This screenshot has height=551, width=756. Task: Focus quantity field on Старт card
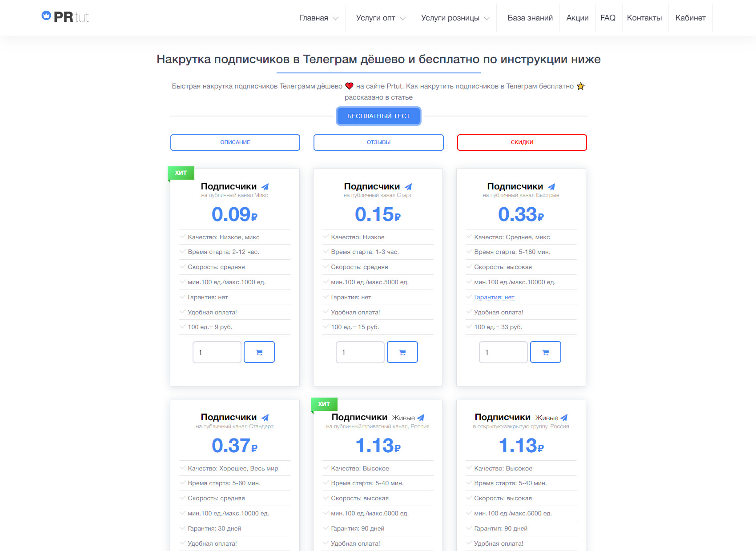360,352
